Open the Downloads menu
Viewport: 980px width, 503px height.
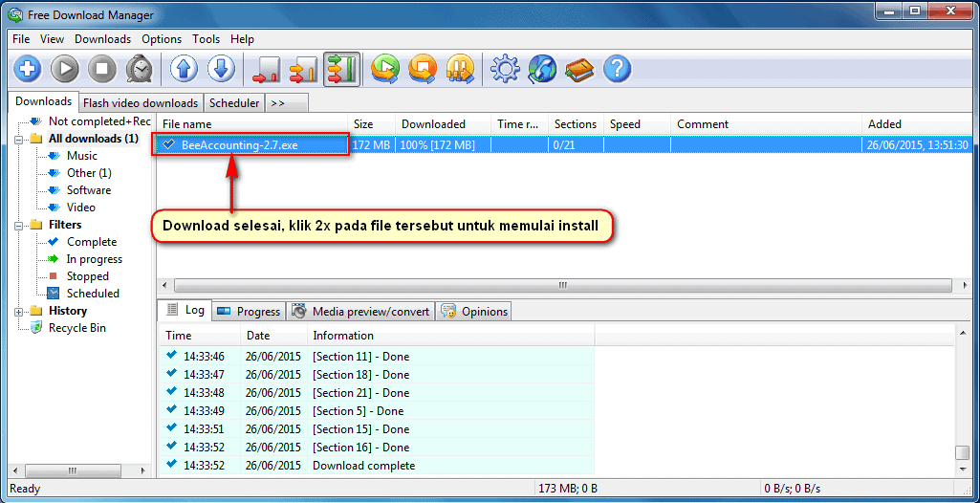coord(103,39)
